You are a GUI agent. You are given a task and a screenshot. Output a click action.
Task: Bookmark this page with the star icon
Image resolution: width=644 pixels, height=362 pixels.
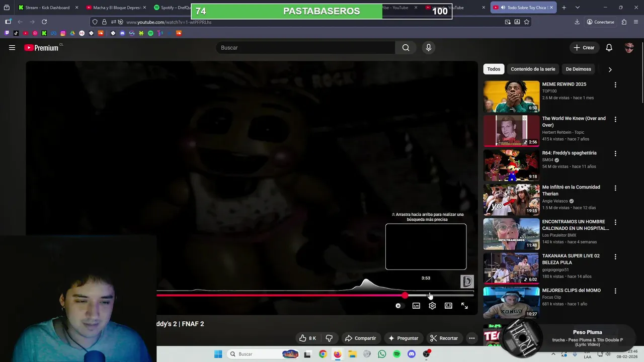[x=526, y=22]
